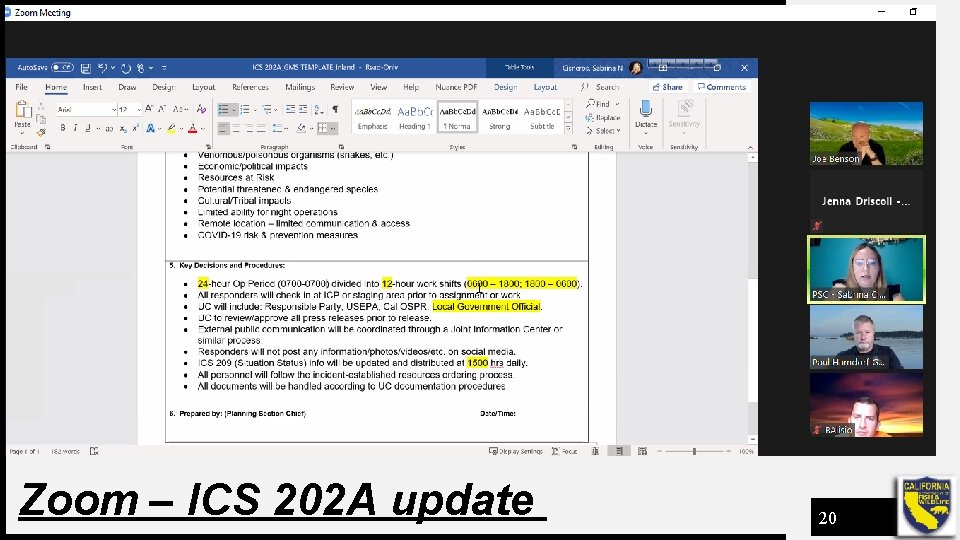Click the Text Effects glowing A icon

coord(150,129)
